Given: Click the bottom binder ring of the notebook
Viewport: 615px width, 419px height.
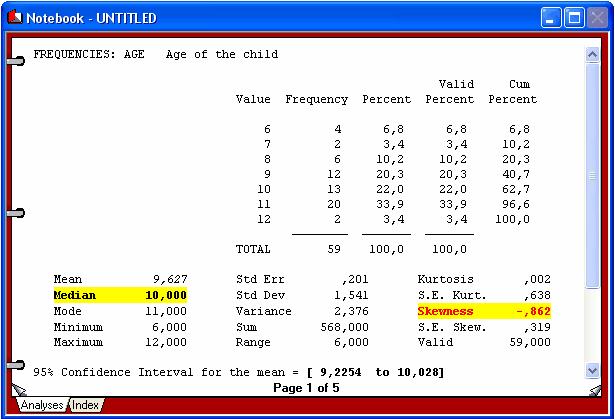Looking at the screenshot, I should [x=15, y=365].
